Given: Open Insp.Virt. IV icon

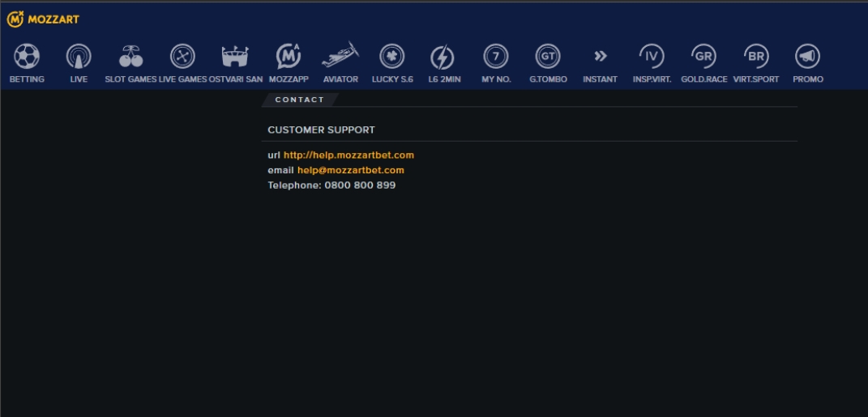Looking at the screenshot, I should (x=652, y=57).
